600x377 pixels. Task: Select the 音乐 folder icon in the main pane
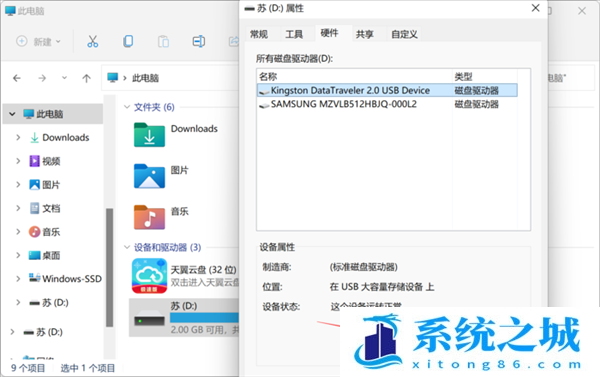[x=149, y=217]
